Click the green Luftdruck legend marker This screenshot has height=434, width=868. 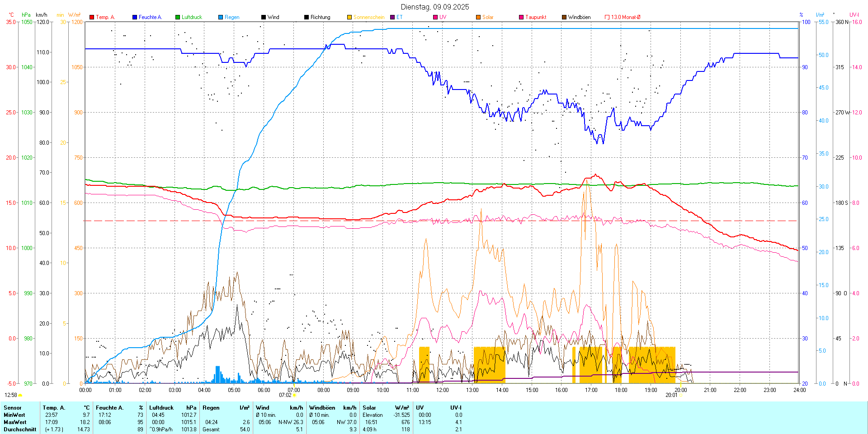click(x=178, y=17)
